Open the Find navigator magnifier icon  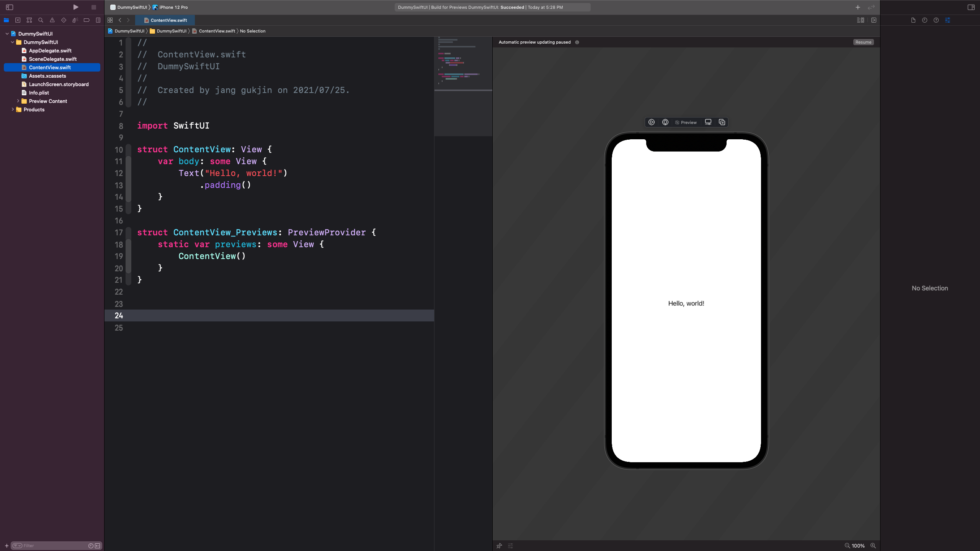click(x=41, y=20)
